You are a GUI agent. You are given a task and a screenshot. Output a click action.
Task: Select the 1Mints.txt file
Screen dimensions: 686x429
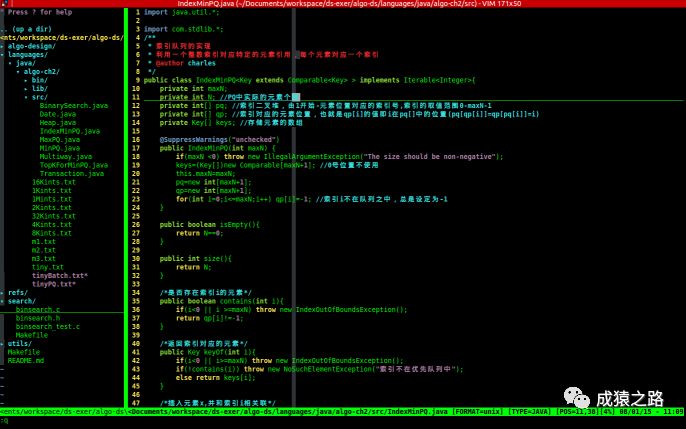[x=51, y=199]
